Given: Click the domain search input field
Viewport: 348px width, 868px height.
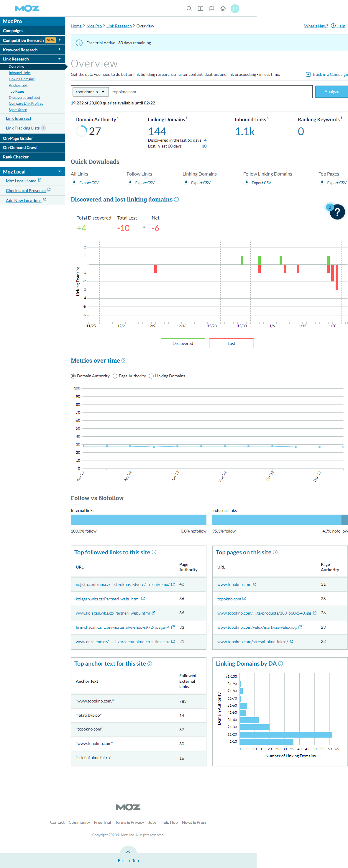Looking at the screenshot, I should click(211, 92).
